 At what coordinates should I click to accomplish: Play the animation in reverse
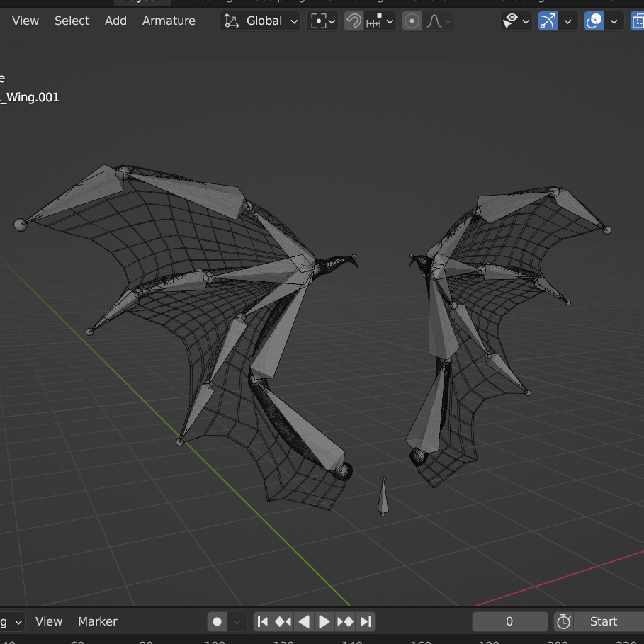(x=304, y=622)
